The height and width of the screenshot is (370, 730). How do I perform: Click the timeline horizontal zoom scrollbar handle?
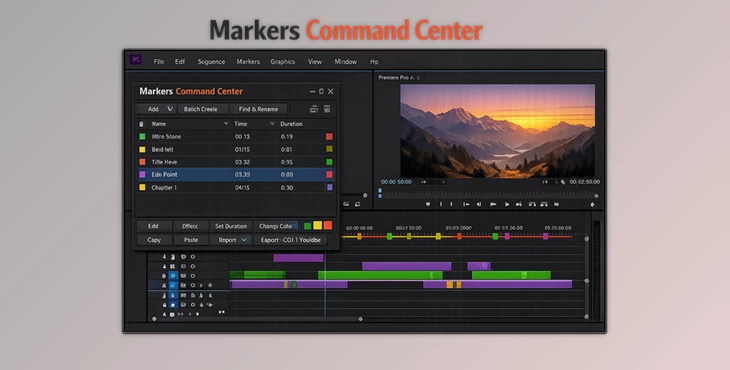coord(360,319)
